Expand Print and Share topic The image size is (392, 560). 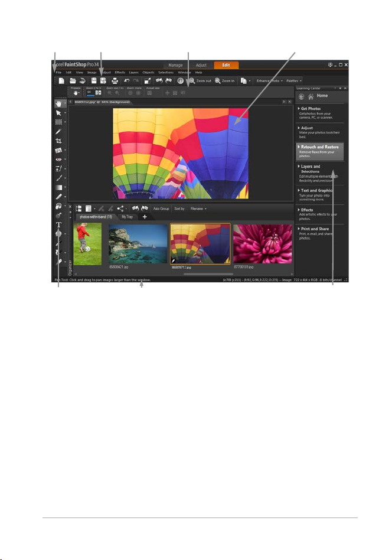coord(314,229)
